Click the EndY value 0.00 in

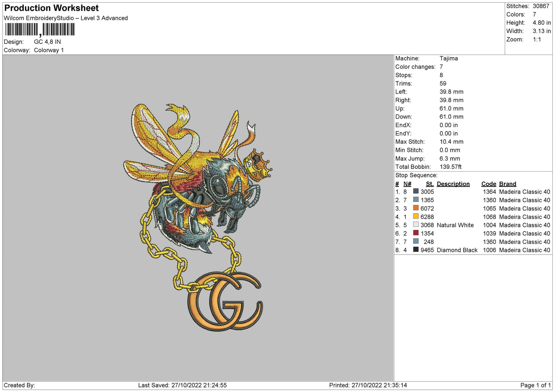[449, 134]
